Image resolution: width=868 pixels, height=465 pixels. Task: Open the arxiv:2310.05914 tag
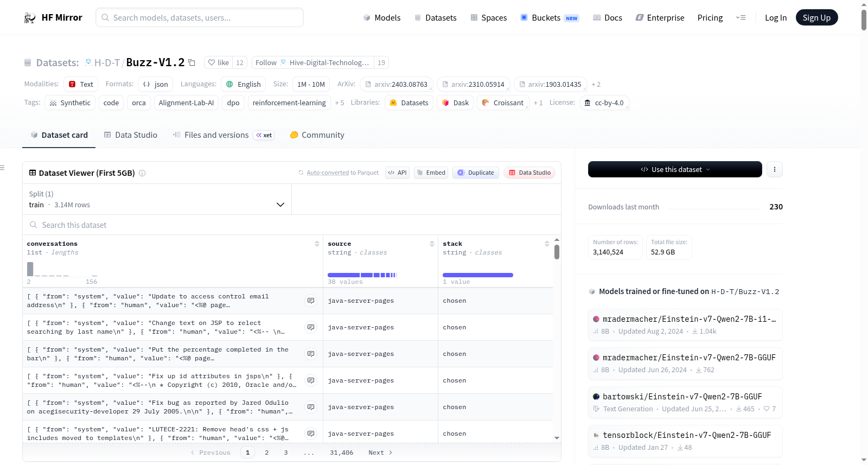(x=474, y=84)
